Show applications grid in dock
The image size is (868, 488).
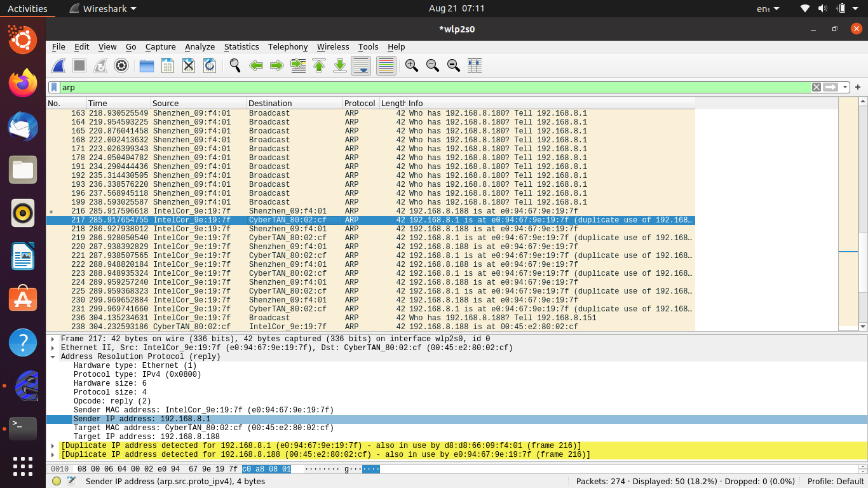[23, 466]
